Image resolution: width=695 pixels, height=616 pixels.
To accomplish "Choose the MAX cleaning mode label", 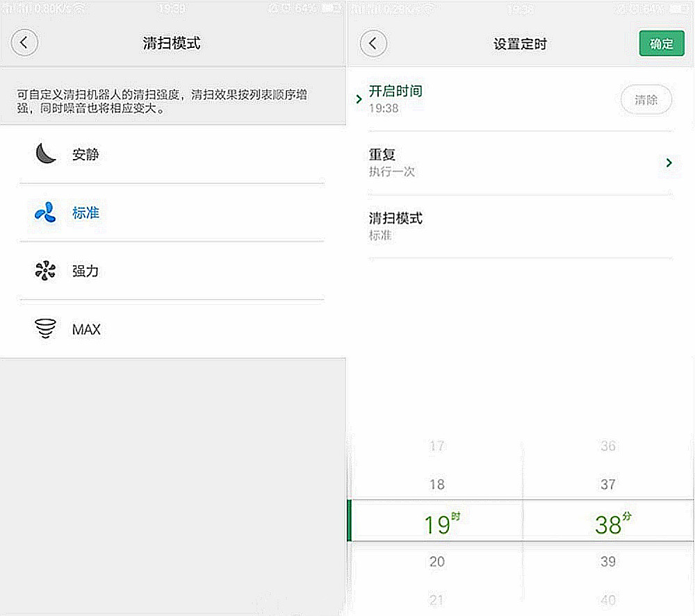I will coord(86,329).
